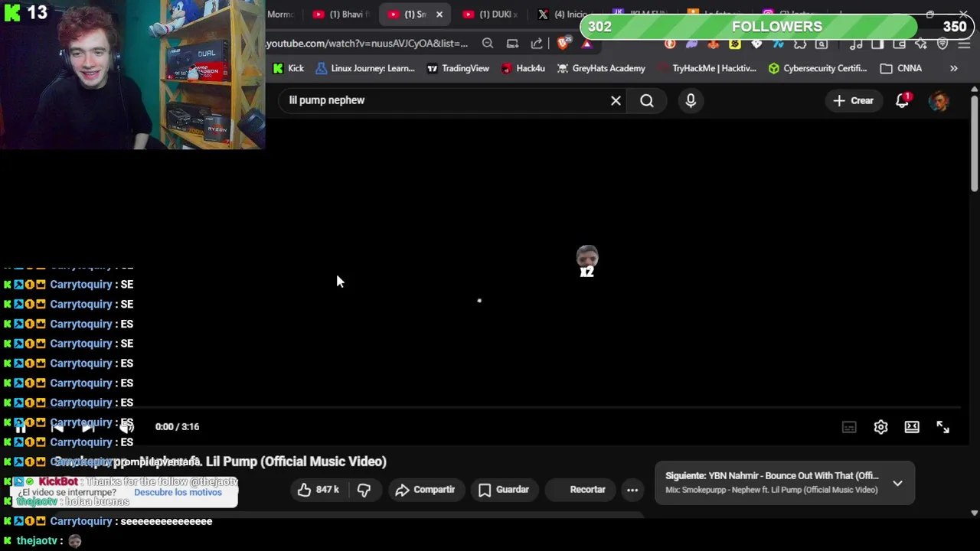Open more actions three-dot menu
Viewport: 980px width, 551px height.
pyautogui.click(x=632, y=490)
